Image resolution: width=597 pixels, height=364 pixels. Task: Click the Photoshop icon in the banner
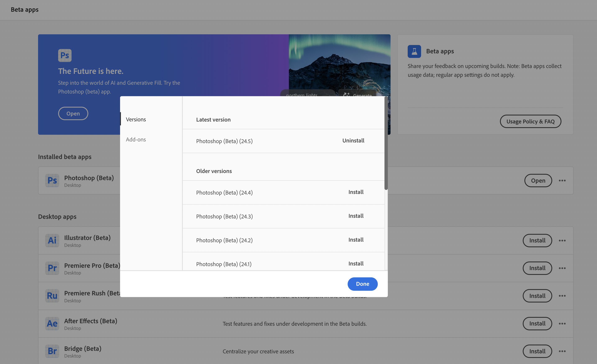point(65,55)
